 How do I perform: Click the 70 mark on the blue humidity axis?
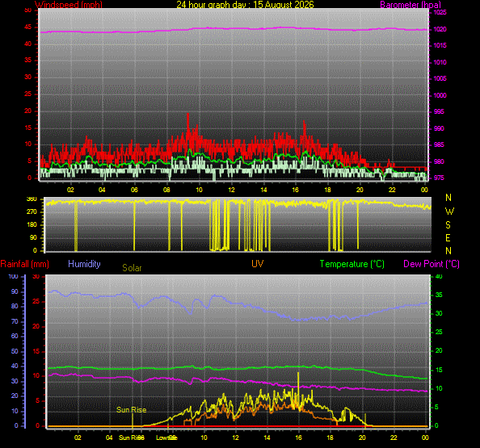click(15, 321)
